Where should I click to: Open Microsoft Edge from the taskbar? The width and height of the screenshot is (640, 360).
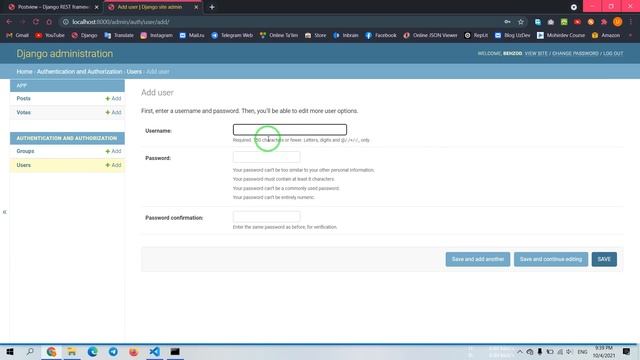click(93, 351)
